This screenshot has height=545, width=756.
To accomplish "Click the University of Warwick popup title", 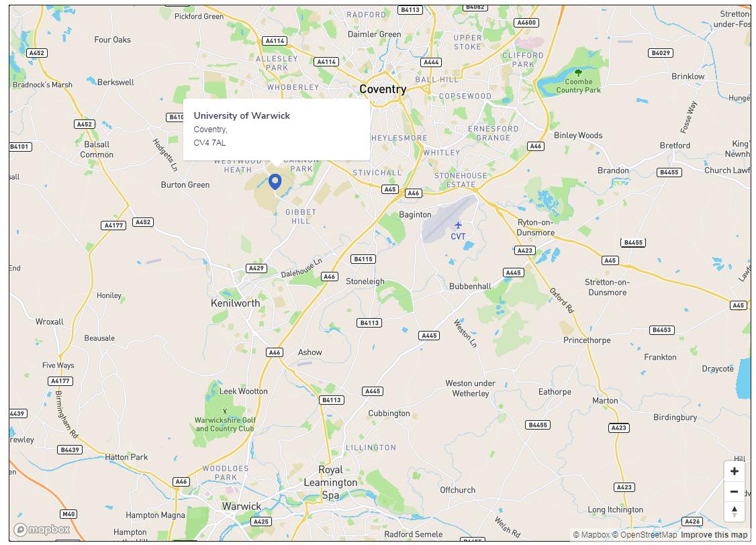I will (x=242, y=115).
